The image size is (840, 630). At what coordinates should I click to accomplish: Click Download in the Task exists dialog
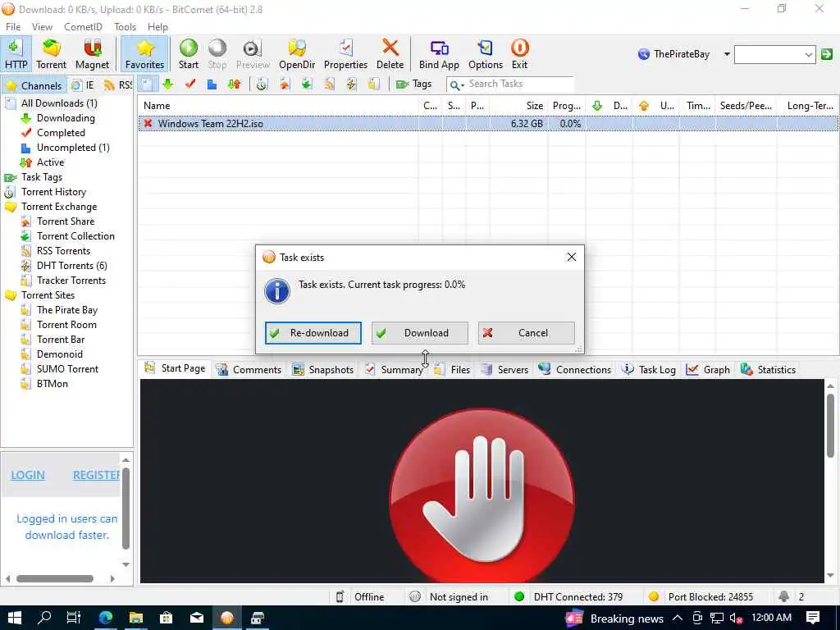pyautogui.click(x=419, y=333)
